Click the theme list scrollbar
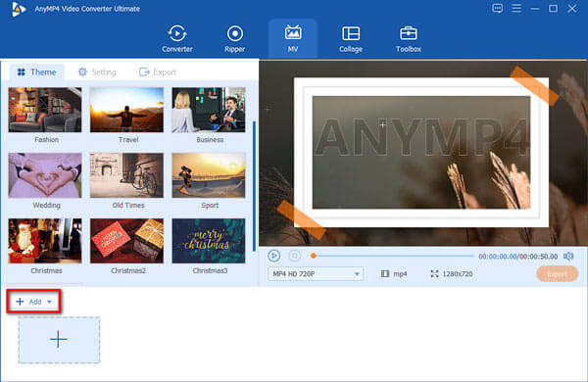The height and width of the screenshot is (382, 588). click(x=254, y=186)
